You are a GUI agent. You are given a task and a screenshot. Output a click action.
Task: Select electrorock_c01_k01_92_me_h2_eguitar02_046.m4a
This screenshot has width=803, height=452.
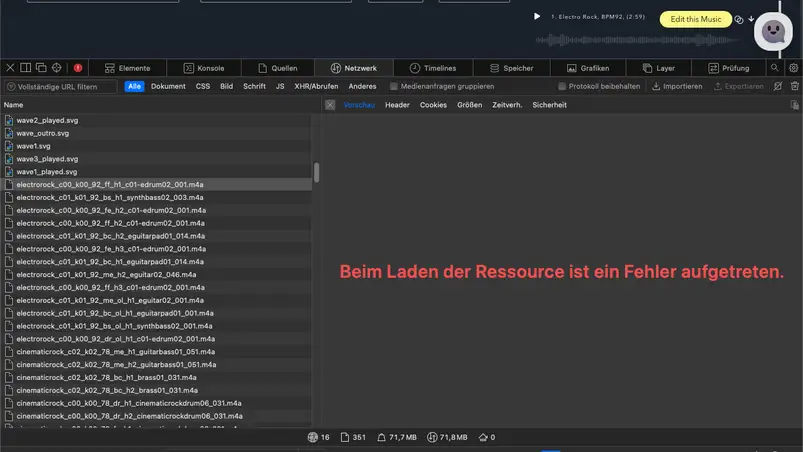(156, 274)
